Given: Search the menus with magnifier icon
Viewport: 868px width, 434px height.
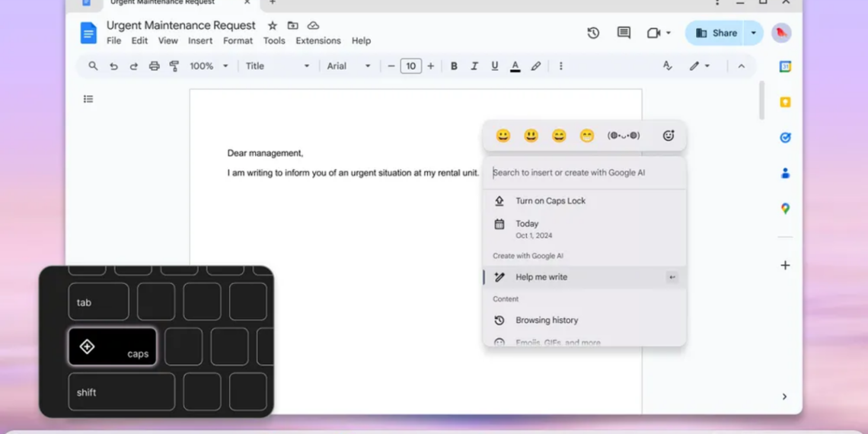Looking at the screenshot, I should tap(93, 66).
